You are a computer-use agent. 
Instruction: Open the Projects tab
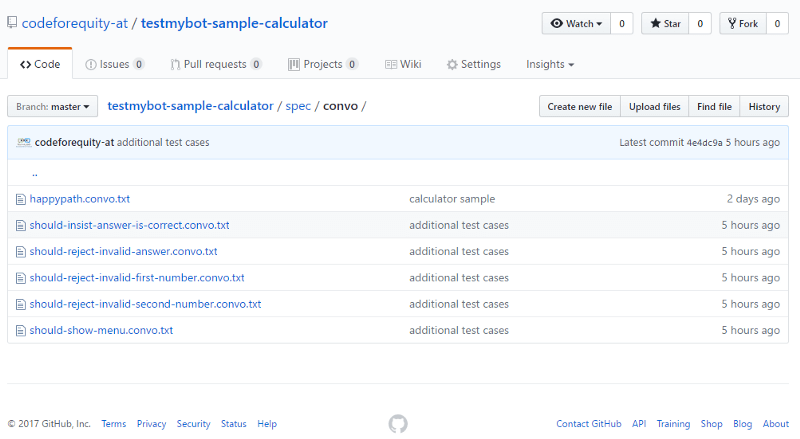pos(323,64)
